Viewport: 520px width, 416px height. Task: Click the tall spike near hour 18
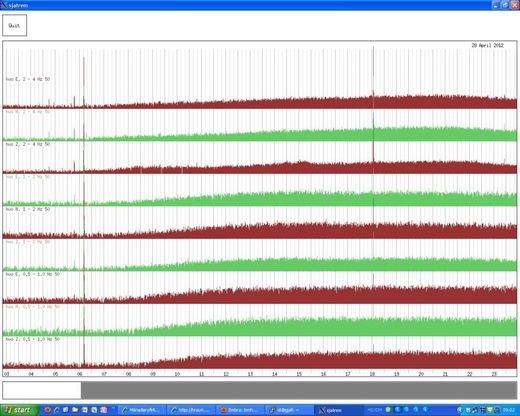(373, 77)
